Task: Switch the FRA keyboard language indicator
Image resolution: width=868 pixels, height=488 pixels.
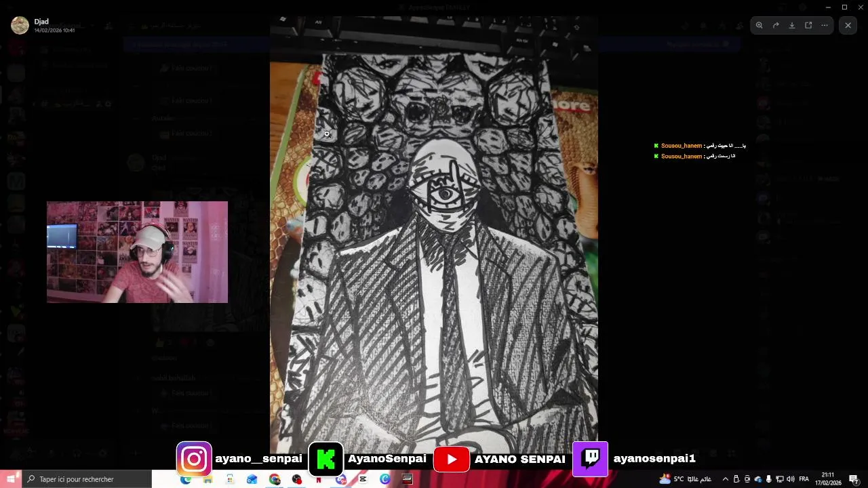Action: pyautogui.click(x=804, y=479)
